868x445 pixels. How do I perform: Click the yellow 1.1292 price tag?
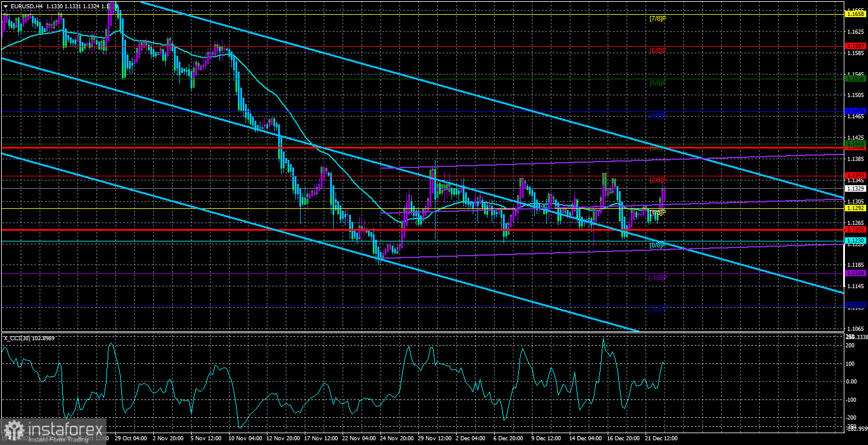click(856, 208)
